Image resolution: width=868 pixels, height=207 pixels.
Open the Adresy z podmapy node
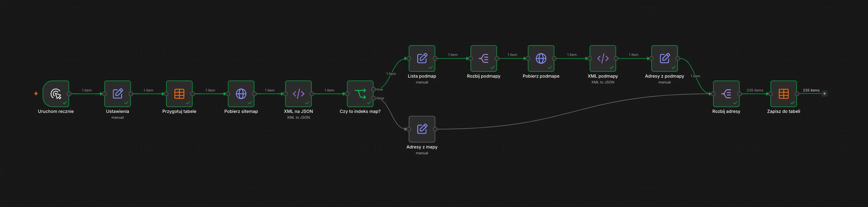[665, 59]
